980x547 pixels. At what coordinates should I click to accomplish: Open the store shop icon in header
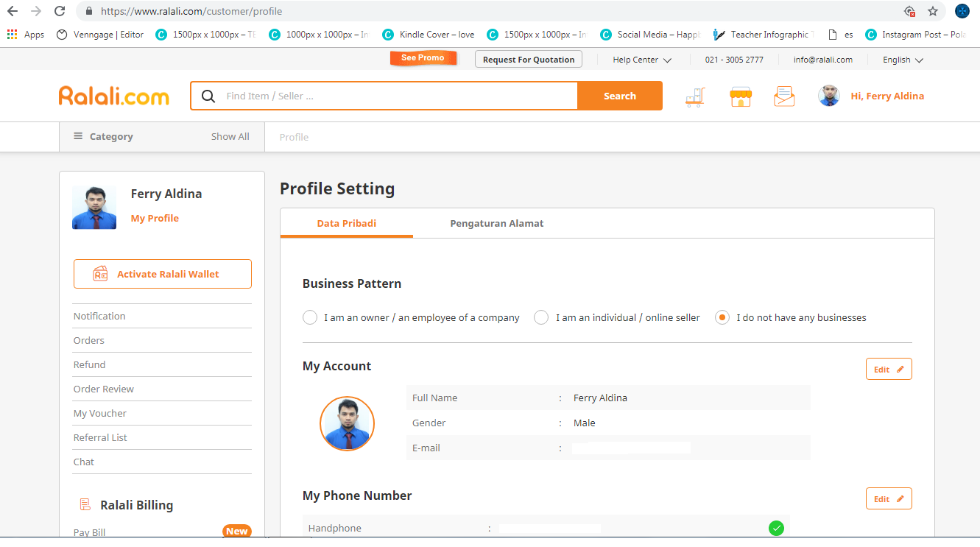[740, 96]
